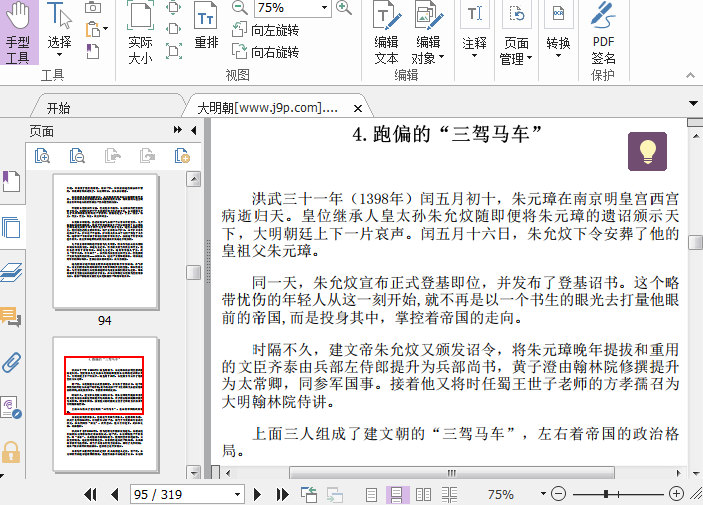Select the Hand tool (手型工具)
Screen dimensions: 703x505
click(18, 35)
